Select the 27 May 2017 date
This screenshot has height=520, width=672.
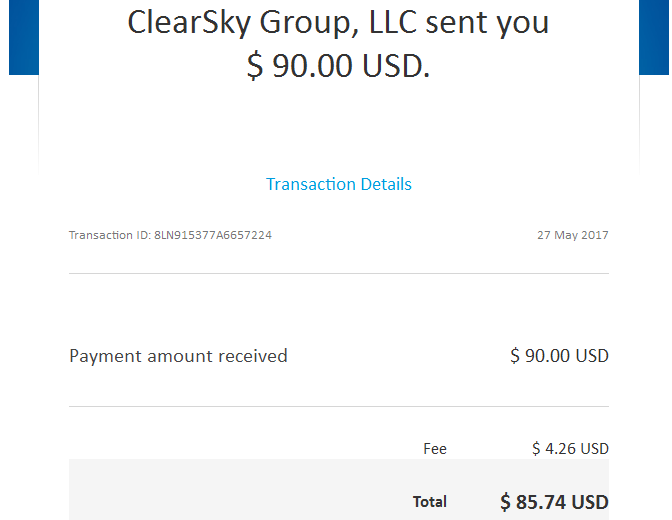[573, 235]
